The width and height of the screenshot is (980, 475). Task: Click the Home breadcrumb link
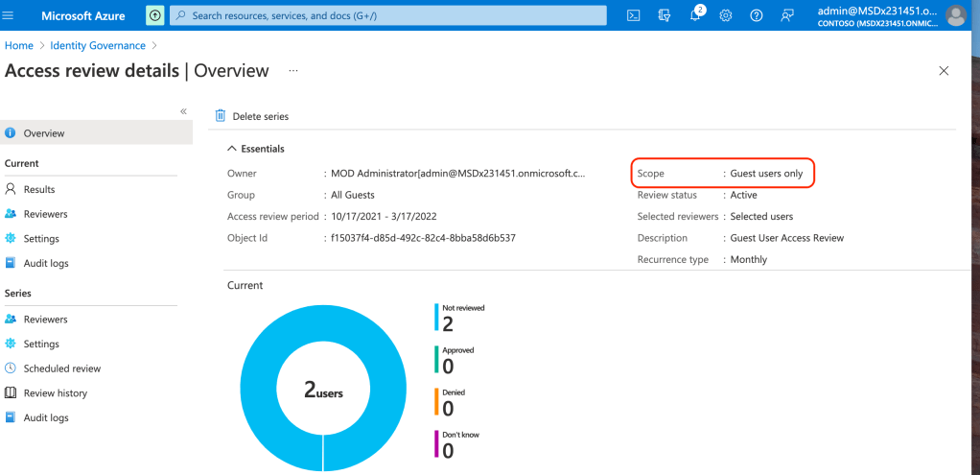coord(18,45)
